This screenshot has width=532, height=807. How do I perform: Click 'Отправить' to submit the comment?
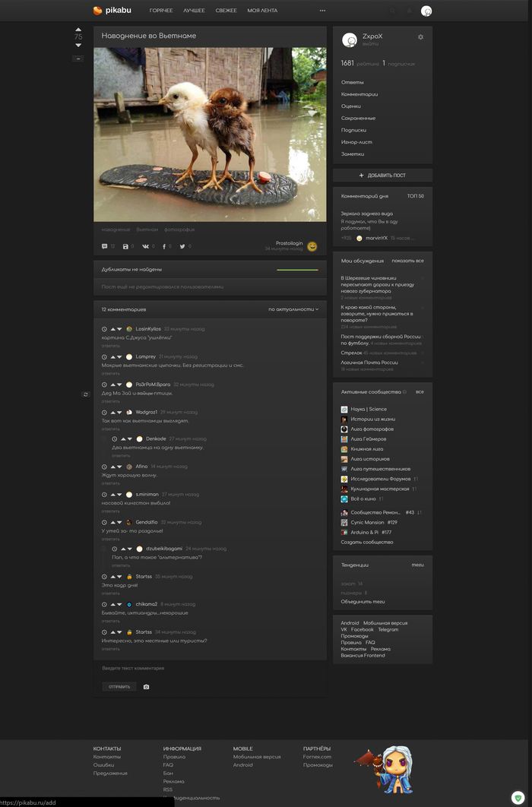tap(119, 687)
